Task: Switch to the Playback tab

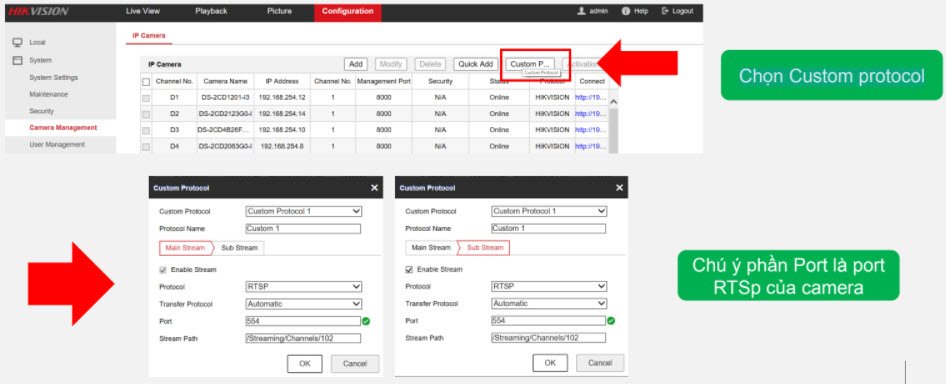Action: 211,11
